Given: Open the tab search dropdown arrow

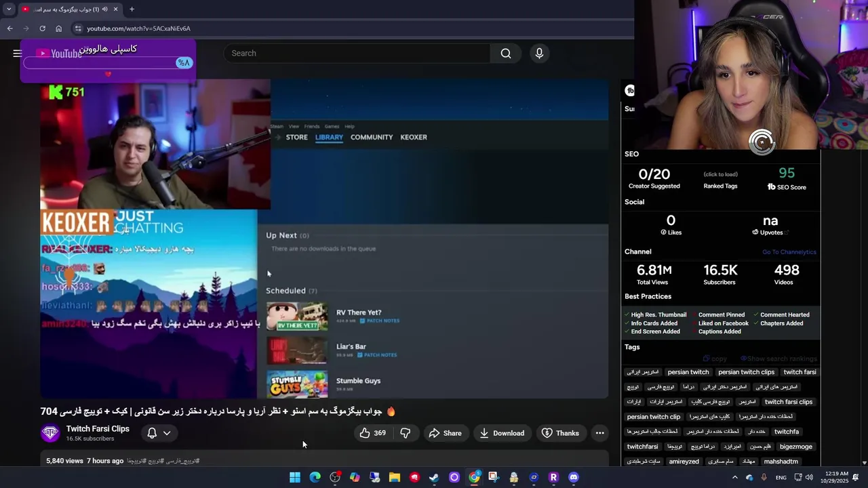Looking at the screenshot, I should tap(9, 9).
